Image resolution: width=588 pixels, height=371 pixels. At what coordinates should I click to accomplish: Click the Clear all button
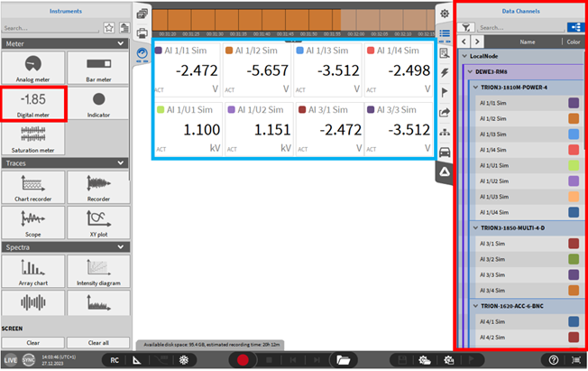pos(99,343)
